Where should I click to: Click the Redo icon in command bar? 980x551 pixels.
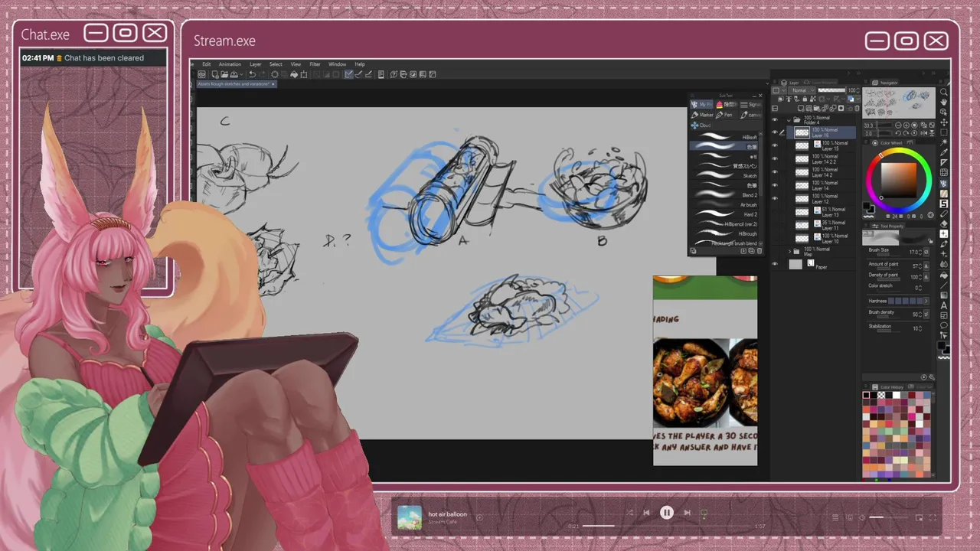(x=263, y=74)
